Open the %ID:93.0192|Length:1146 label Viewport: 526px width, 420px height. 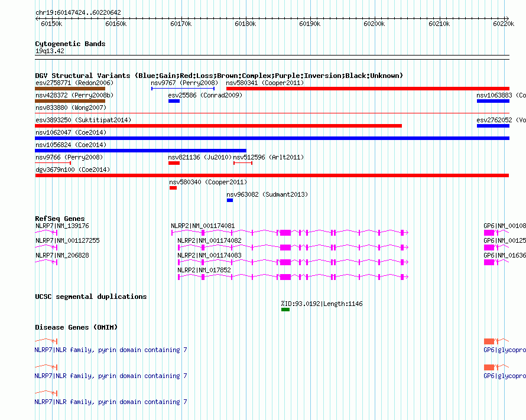point(322,304)
